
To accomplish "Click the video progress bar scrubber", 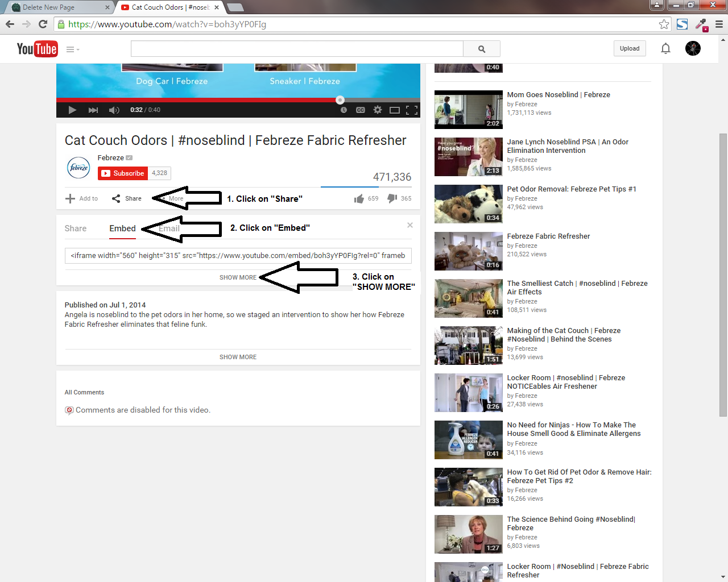I will 340,100.
